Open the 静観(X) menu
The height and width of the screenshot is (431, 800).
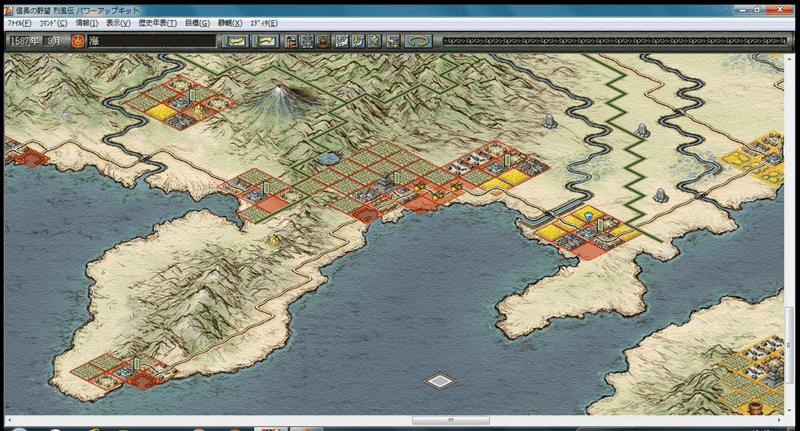(x=230, y=23)
